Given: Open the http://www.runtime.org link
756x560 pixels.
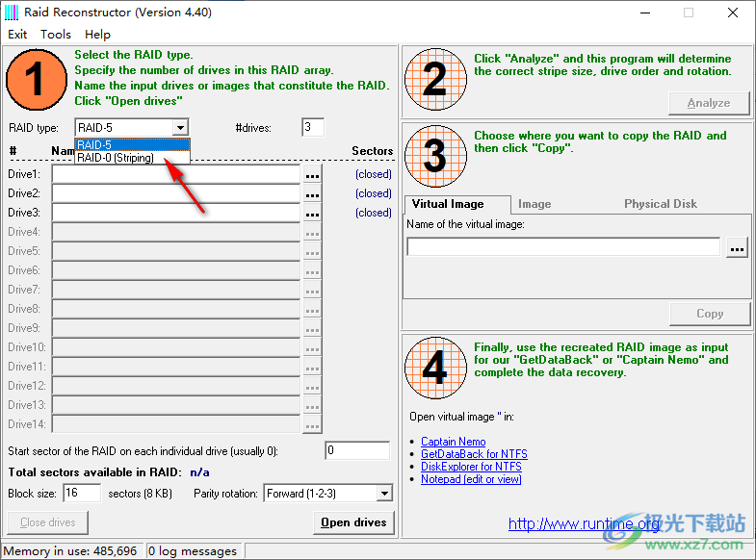Looking at the screenshot, I should tap(584, 523).
